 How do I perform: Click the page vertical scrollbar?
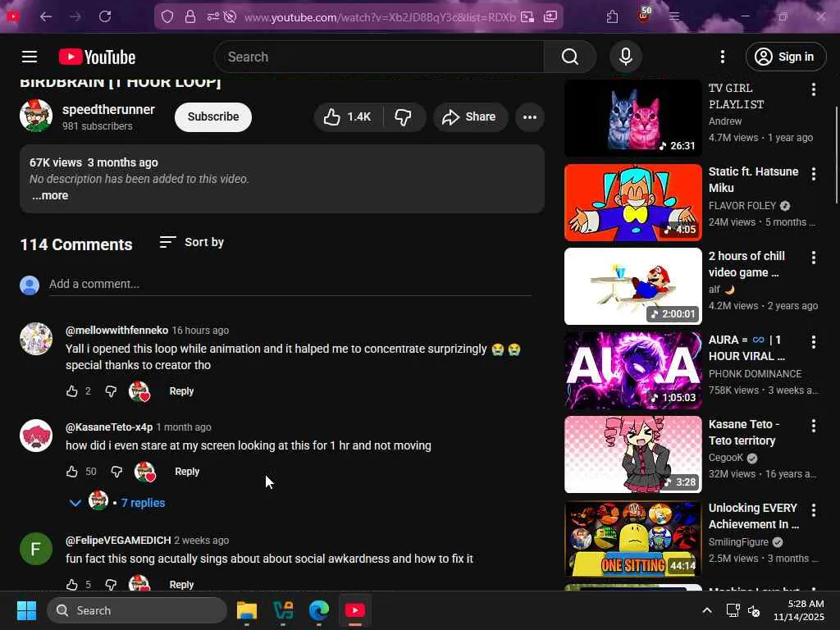[836, 155]
